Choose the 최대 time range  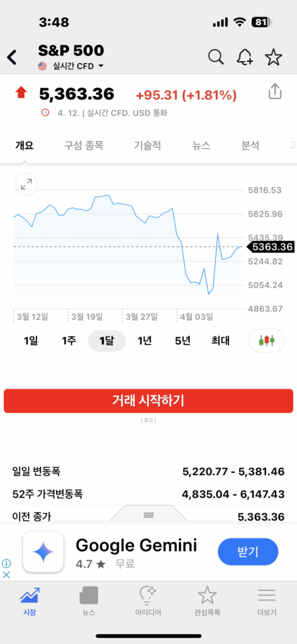(221, 341)
